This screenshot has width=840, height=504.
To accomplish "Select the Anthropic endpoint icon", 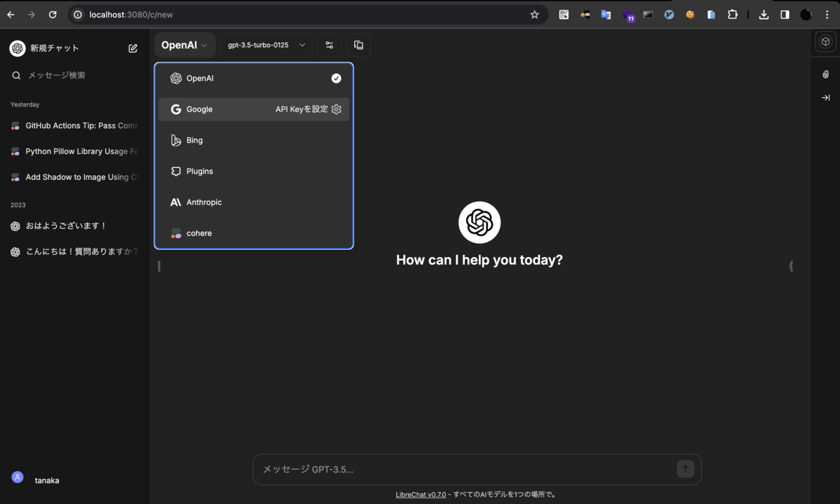I will click(x=176, y=202).
